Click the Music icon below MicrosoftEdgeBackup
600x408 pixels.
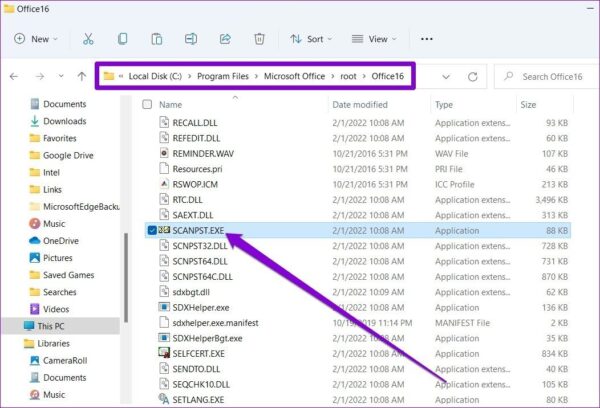(34, 224)
